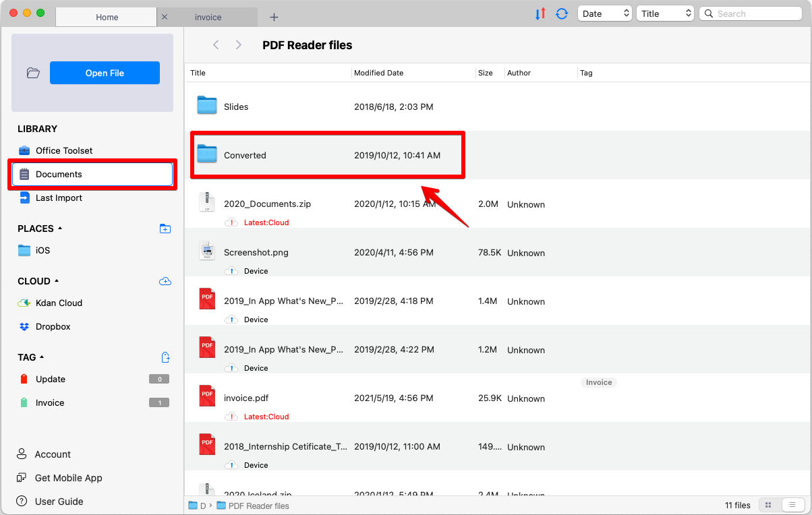Click the iOS folder icon in Places
Image resolution: width=812 pixels, height=515 pixels.
point(24,250)
